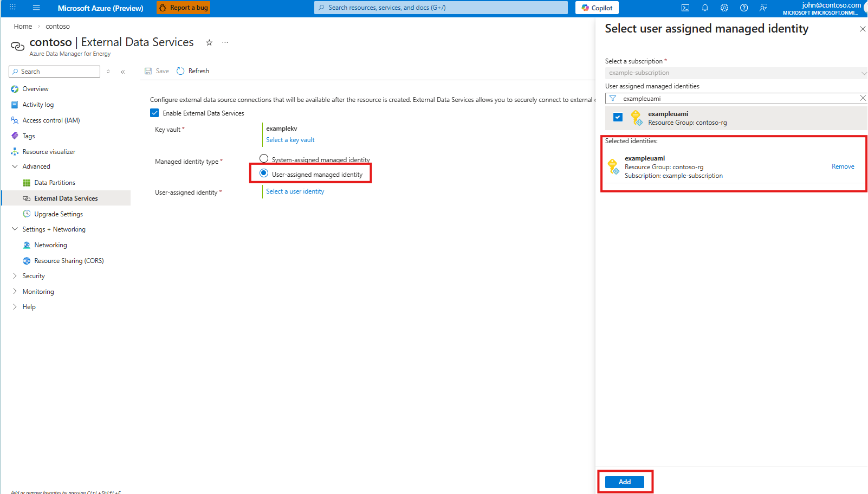Click the Refresh toolbar button
This screenshot has width=868, height=494.
(193, 71)
